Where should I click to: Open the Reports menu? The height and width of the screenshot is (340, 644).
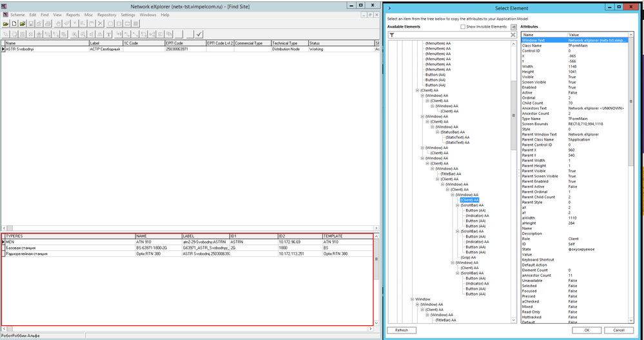pyautogui.click(x=73, y=14)
